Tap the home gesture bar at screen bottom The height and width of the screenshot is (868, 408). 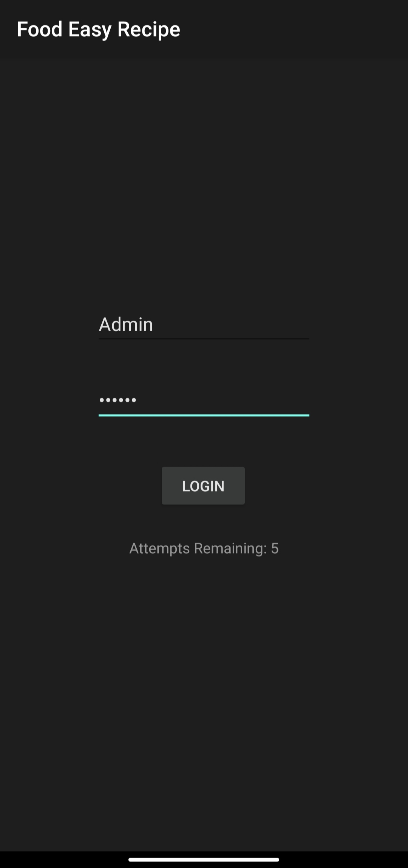pos(204,859)
